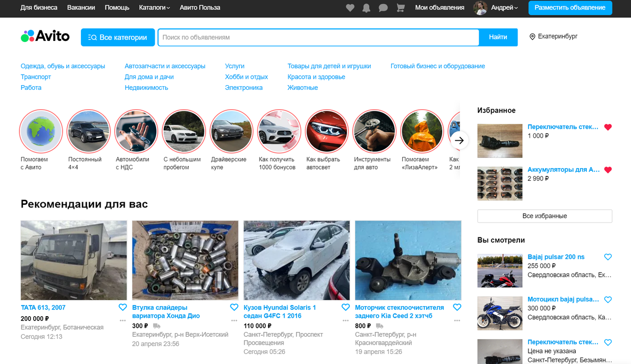This screenshot has height=364, width=631.
Task: Open Услуги category link
Action: 235,66
